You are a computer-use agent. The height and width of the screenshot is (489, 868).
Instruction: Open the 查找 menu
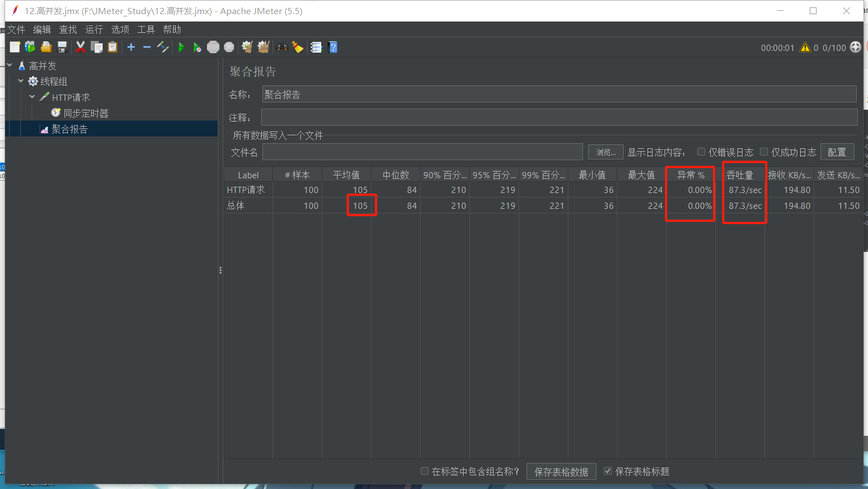(68, 29)
